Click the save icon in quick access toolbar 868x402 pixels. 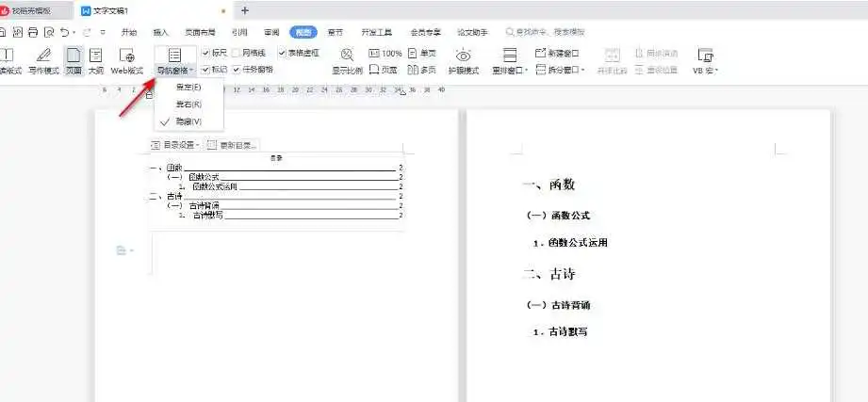pos(2,32)
